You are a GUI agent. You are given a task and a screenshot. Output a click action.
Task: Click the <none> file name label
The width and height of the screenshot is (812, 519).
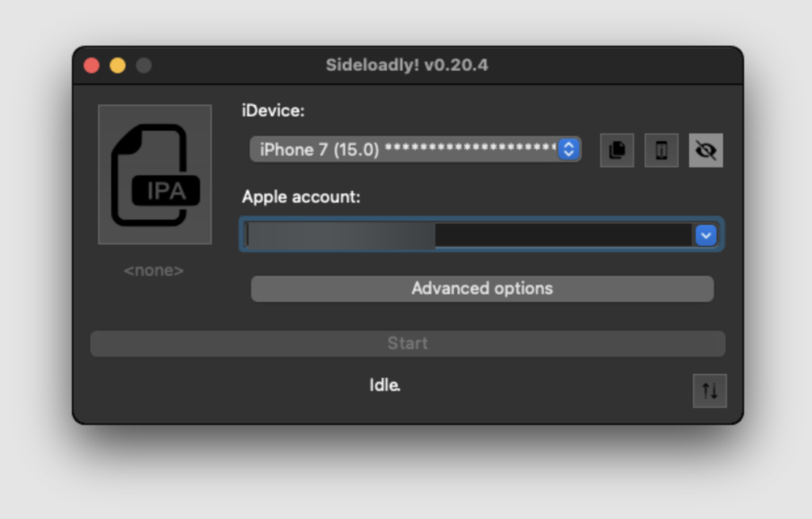154,271
